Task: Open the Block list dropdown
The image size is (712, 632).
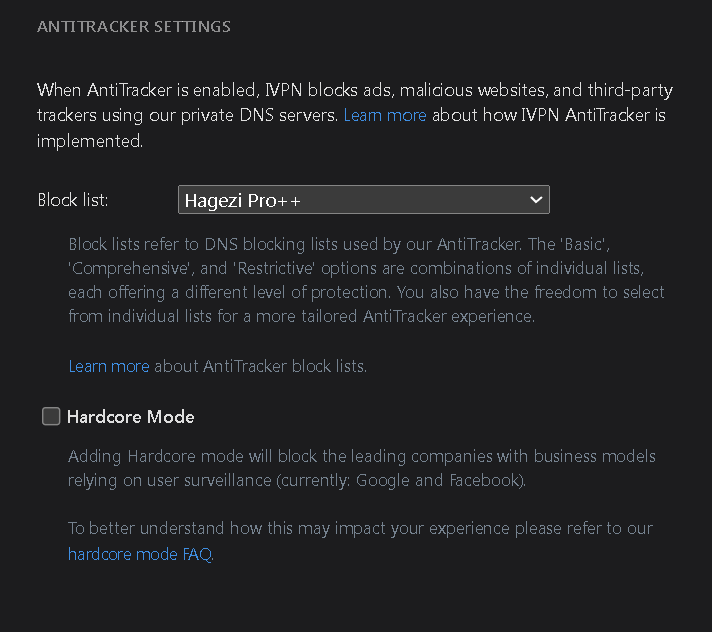Action: pos(363,200)
